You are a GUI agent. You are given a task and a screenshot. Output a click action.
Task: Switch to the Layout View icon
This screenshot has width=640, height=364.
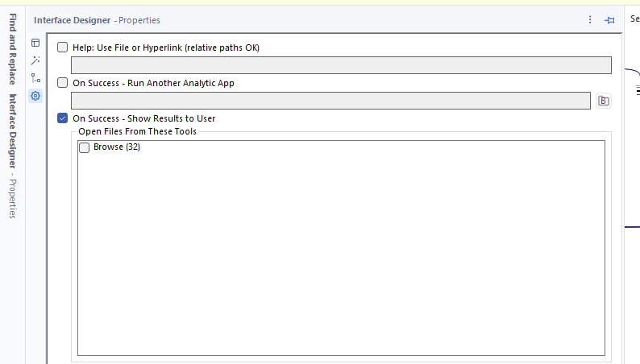(x=35, y=43)
